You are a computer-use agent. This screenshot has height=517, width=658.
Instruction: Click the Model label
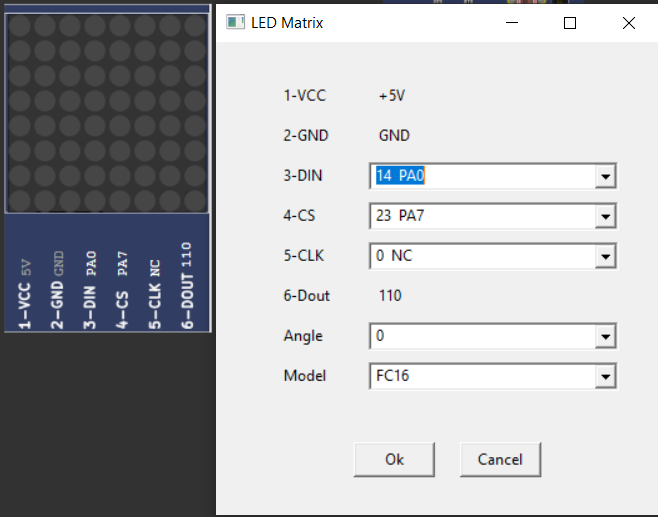click(x=305, y=376)
